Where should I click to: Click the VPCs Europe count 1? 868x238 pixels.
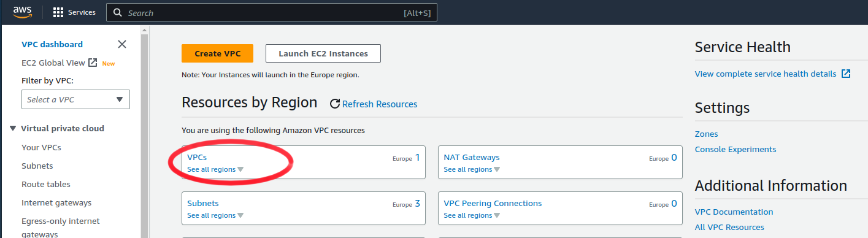(417, 158)
